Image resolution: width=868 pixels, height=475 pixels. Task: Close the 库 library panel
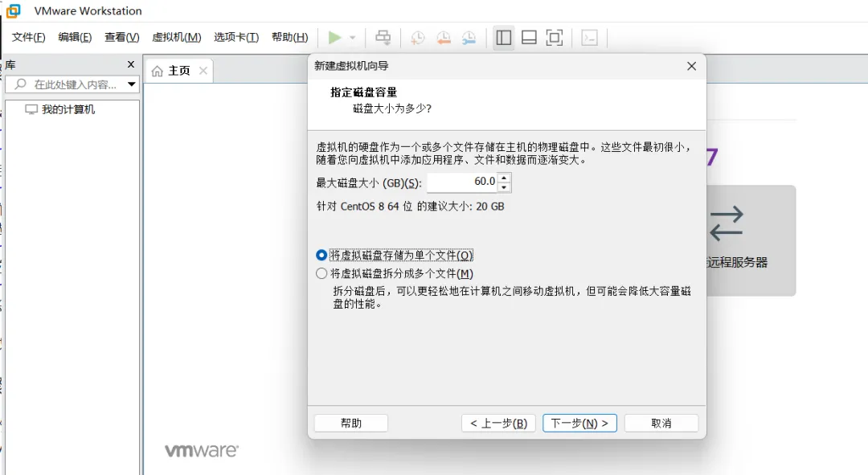point(131,64)
